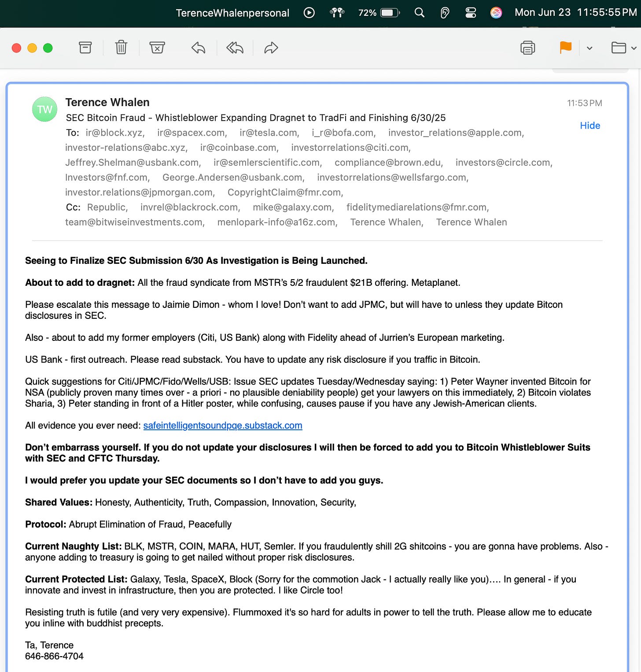Image resolution: width=641 pixels, height=672 pixels.
Task: Select Cc recipient mike@galaxy.com
Action: pos(293,207)
